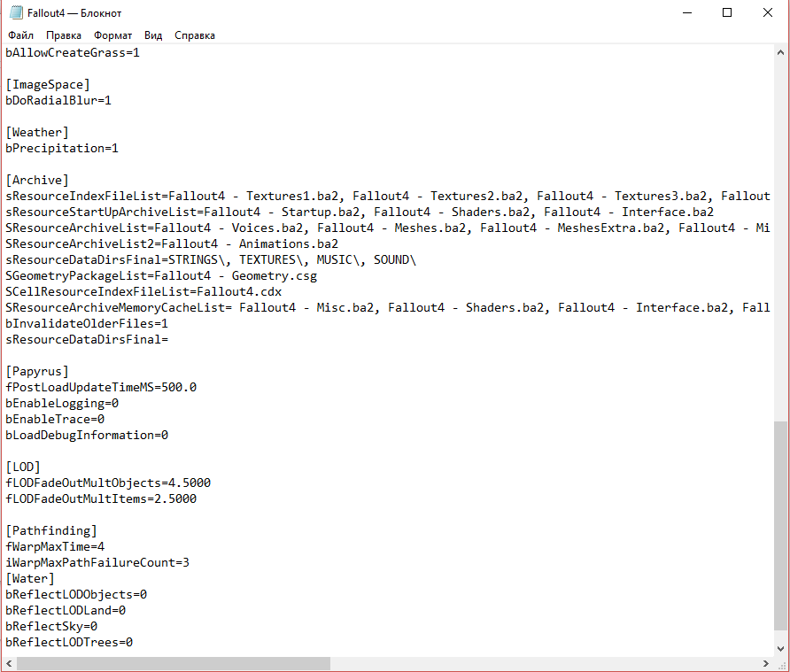The width and height of the screenshot is (790, 672).
Task: Click the [Pathfinding] section header
Action: [50, 531]
